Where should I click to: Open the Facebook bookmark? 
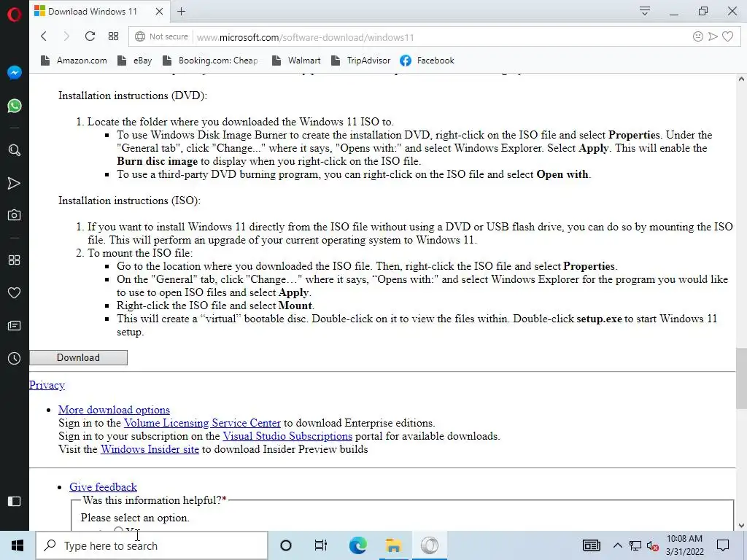[x=427, y=61]
